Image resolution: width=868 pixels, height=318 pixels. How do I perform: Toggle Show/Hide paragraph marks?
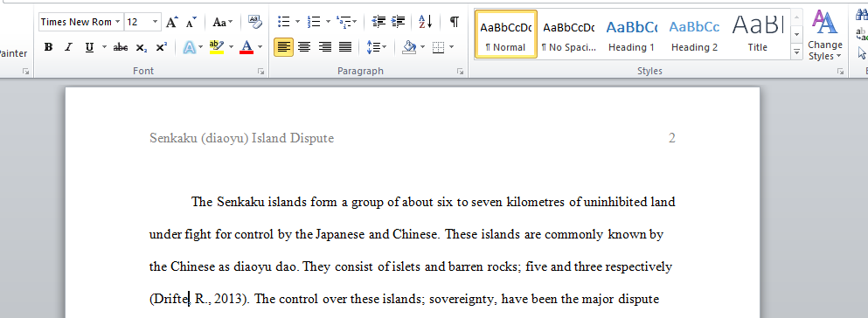454,22
